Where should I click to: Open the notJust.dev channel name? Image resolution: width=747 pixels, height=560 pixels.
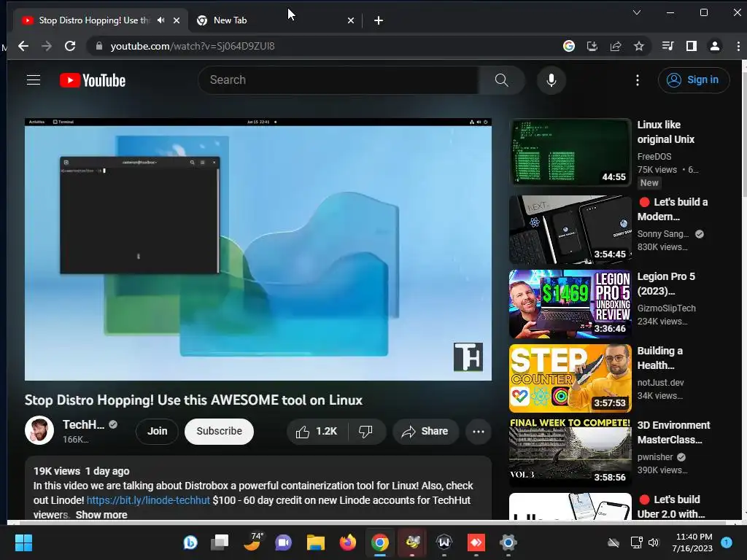660,383
